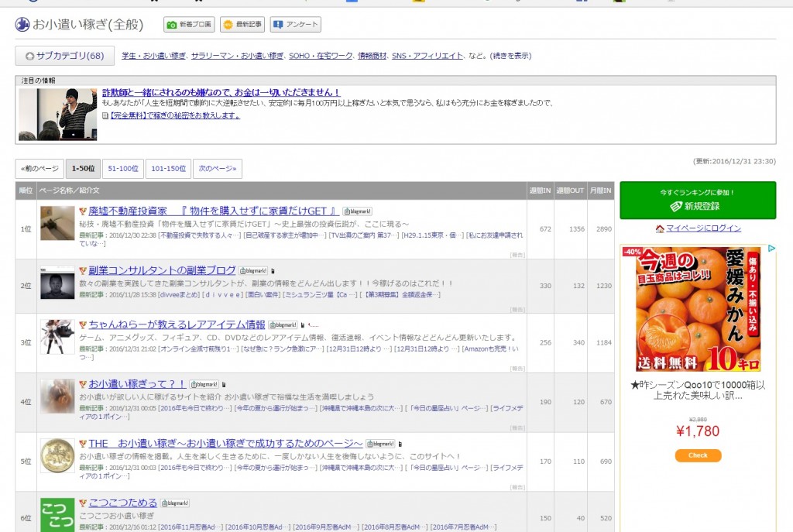Expand subcategories via (続きを表示)

tap(511, 56)
